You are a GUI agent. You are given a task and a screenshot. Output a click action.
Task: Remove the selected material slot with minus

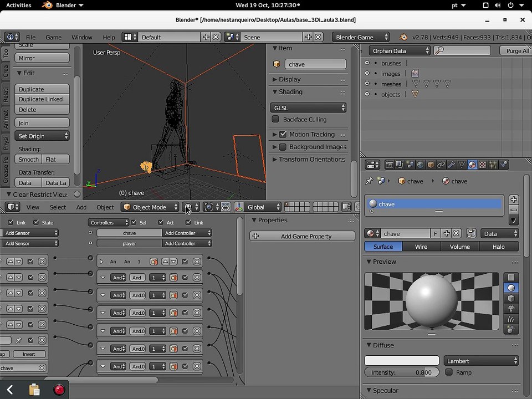point(514,209)
